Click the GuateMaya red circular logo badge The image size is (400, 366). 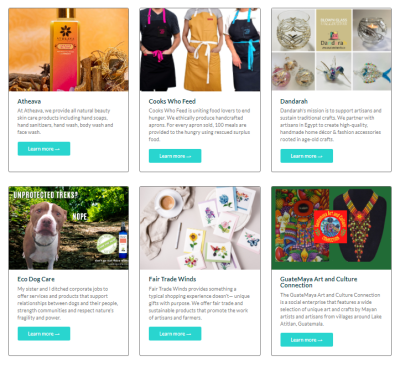point(330,227)
